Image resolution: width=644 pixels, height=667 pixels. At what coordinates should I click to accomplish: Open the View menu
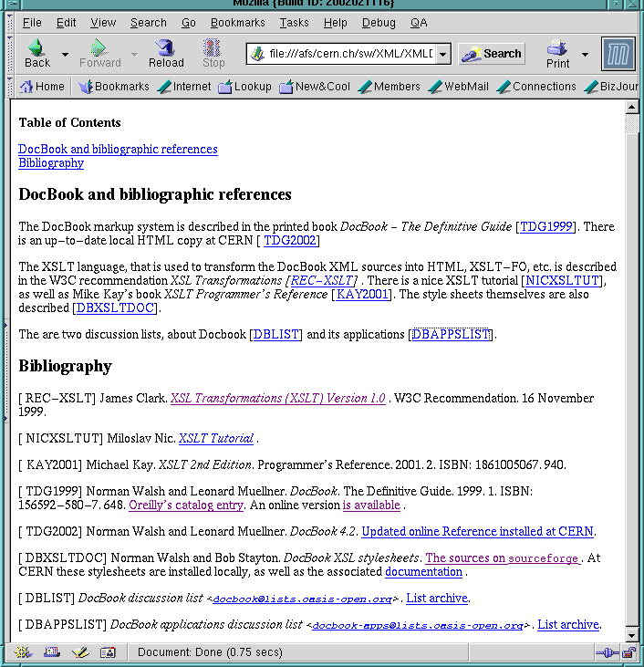103,23
